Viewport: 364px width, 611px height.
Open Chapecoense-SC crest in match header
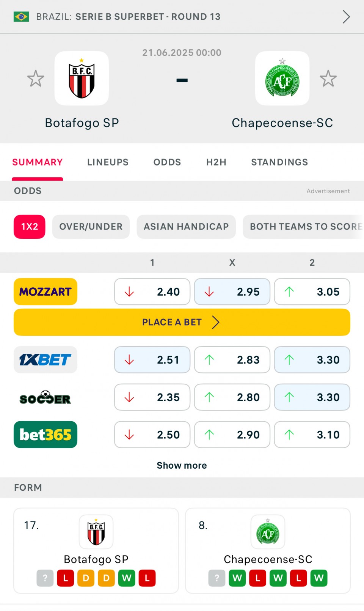282,78
